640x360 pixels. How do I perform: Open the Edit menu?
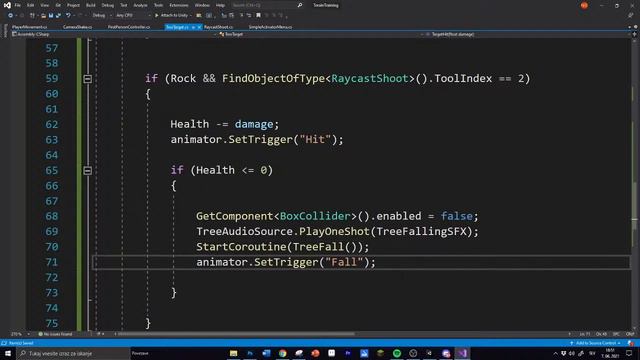pos(31,5)
